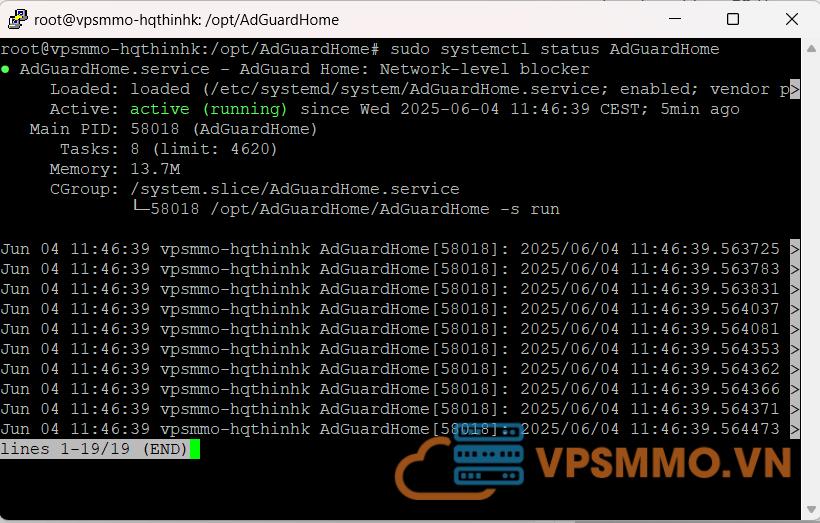Screen dimensions: 820x523
Task: Open the PuTTY system menu icon
Action: click(x=17, y=19)
